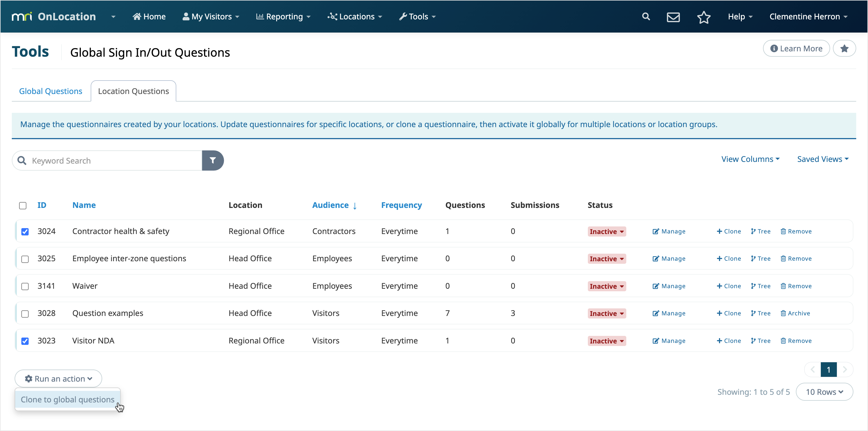Open Inactive status dropdown for Visitor NDA
The height and width of the screenshot is (431, 868).
[607, 341]
